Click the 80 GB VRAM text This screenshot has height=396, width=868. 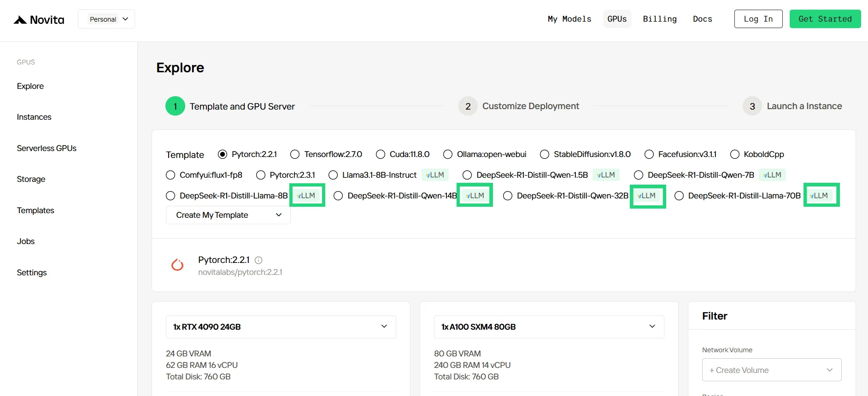(x=457, y=354)
